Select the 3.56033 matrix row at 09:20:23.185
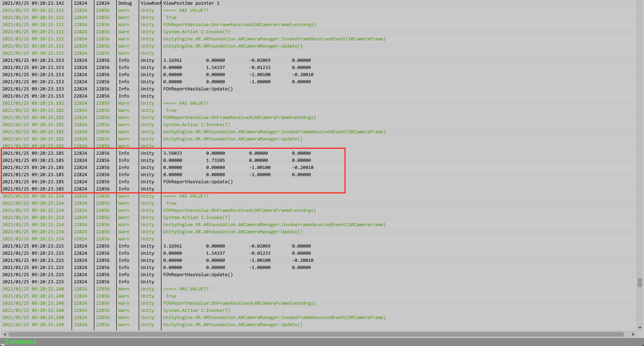Screen dimensions: 644x346 tap(172, 153)
